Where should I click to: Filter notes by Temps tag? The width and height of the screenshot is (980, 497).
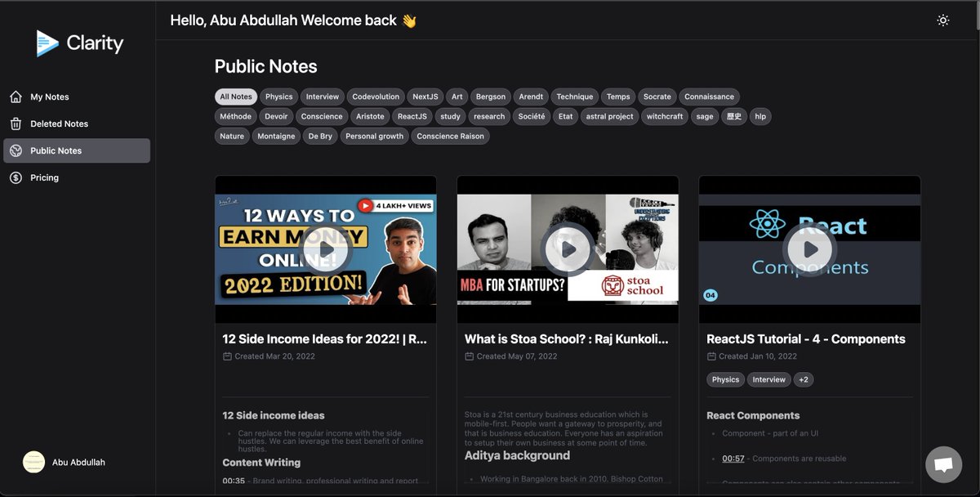618,96
